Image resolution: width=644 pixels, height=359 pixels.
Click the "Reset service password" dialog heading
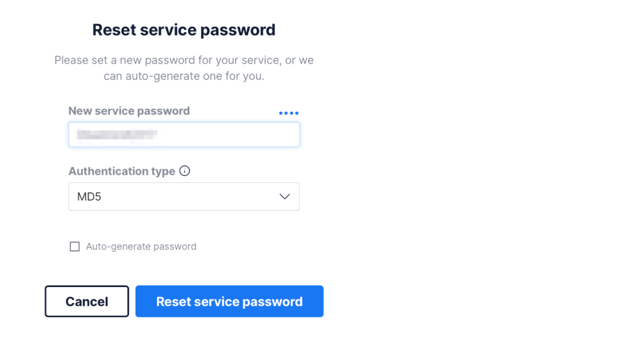183,30
